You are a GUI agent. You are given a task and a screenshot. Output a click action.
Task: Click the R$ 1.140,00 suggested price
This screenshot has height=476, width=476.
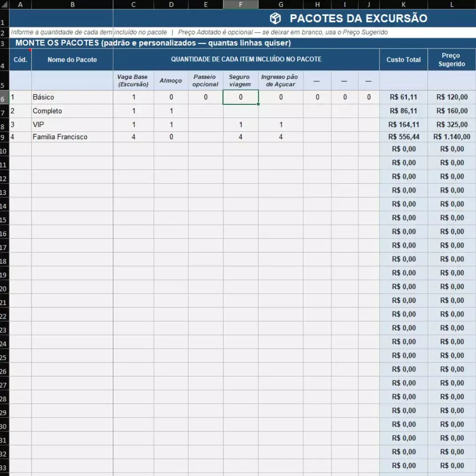(452, 137)
